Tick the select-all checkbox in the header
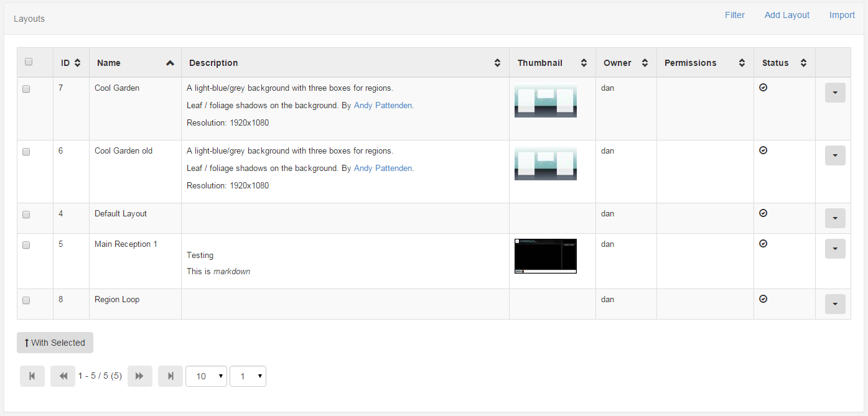 [x=28, y=62]
